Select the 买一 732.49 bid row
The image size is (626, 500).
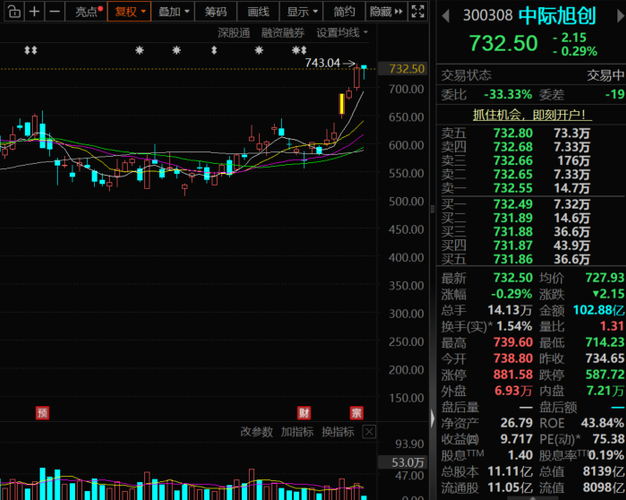[531, 204]
